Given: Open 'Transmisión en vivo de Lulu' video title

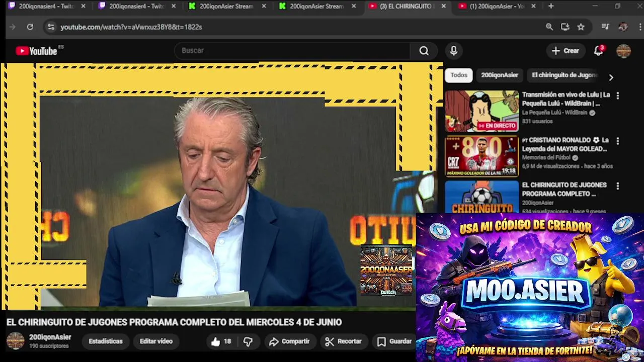Looking at the screenshot, I should 566,99.
